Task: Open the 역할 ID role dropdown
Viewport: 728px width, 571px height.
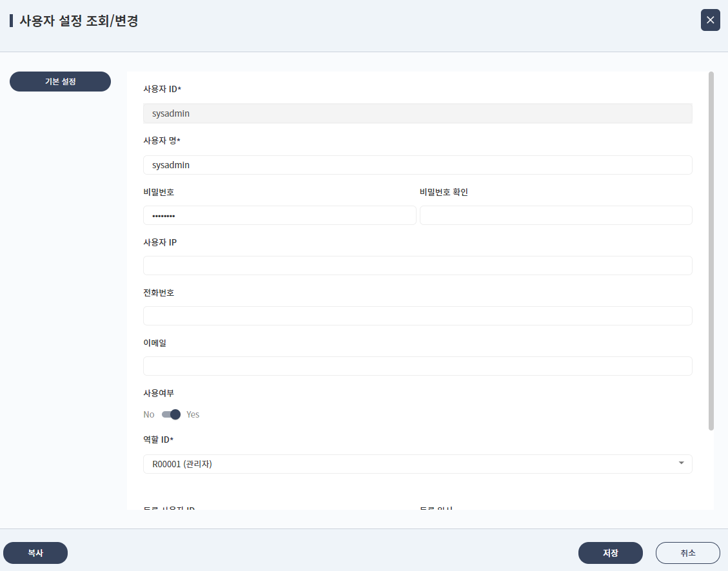Action: pyautogui.click(x=418, y=463)
